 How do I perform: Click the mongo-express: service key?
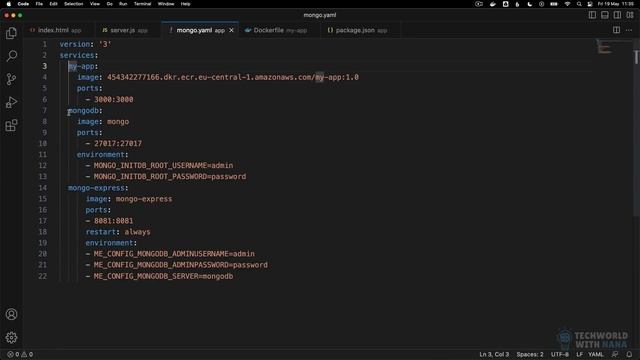tap(98, 188)
